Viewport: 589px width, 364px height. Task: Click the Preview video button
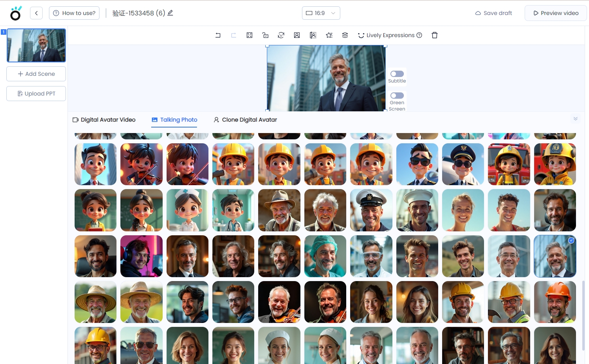click(x=555, y=13)
